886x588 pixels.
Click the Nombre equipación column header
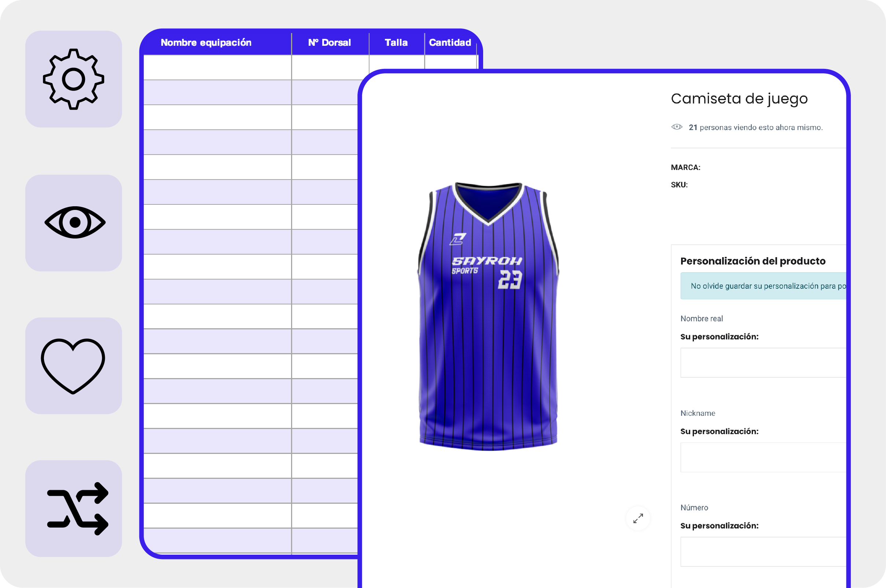[206, 42]
